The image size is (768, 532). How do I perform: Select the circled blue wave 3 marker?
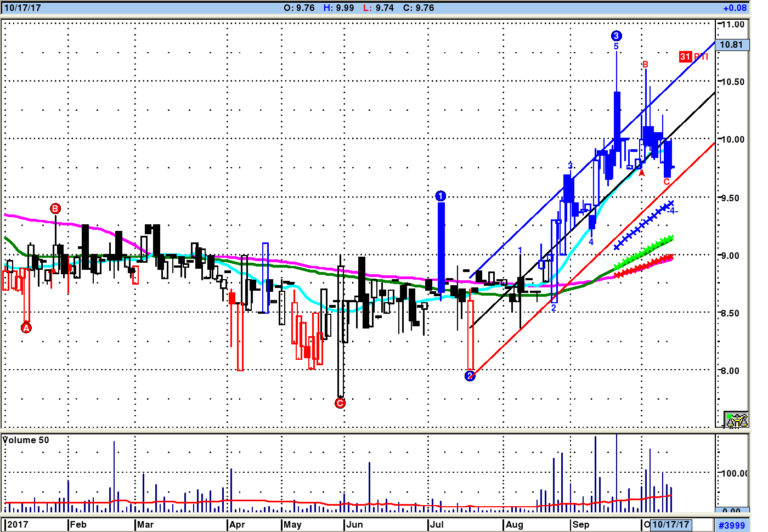coord(616,36)
